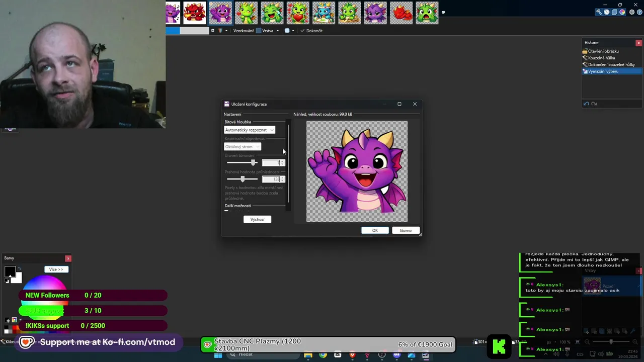Open the Oktálový strom quantization dropdown

(x=243, y=147)
